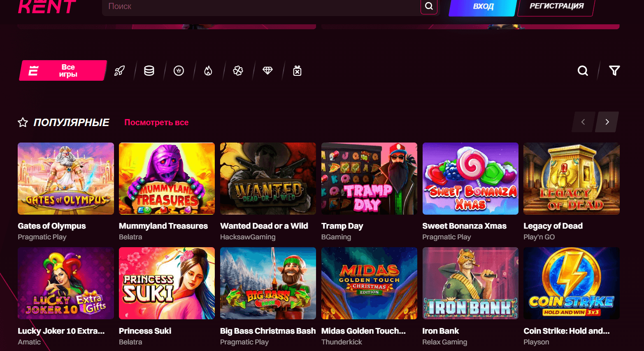Select the coins stack category icon
Screen dimensions: 644x351
click(x=149, y=71)
